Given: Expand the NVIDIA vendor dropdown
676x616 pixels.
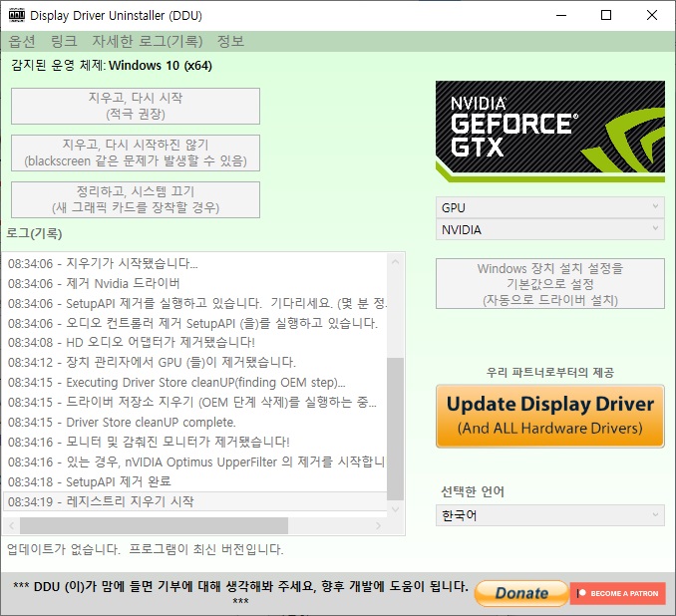Looking at the screenshot, I should [550, 230].
